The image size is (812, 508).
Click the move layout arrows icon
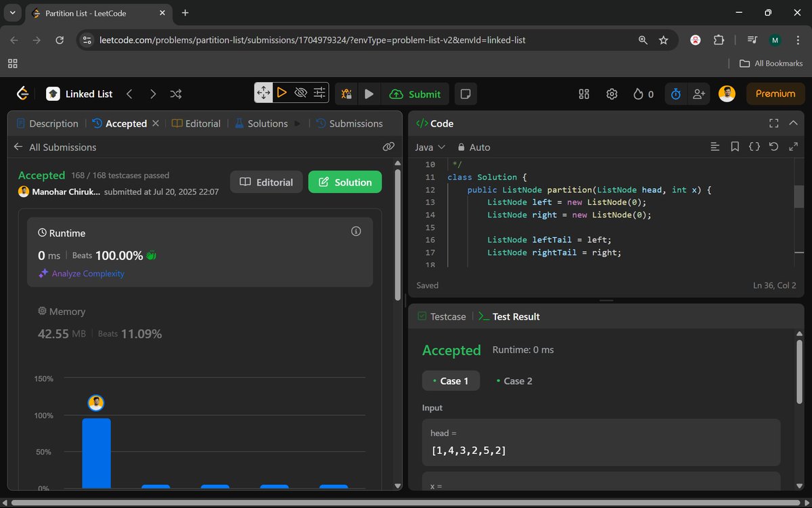click(263, 93)
